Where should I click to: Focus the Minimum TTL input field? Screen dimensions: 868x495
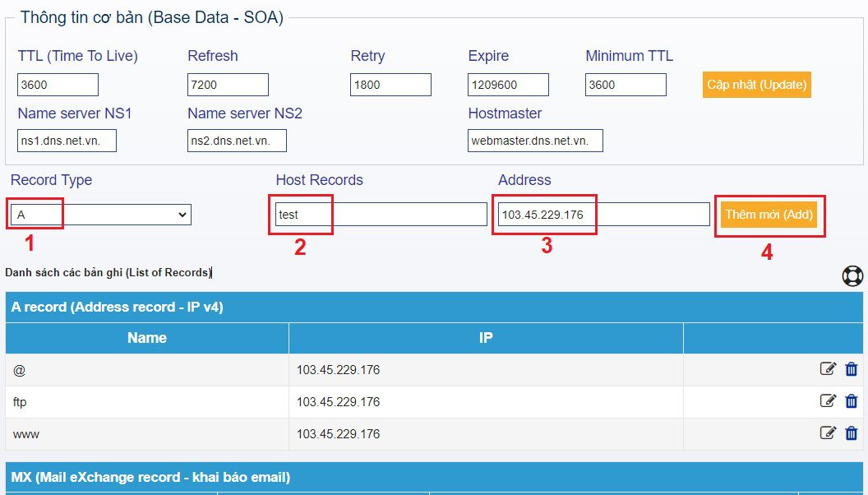[626, 85]
